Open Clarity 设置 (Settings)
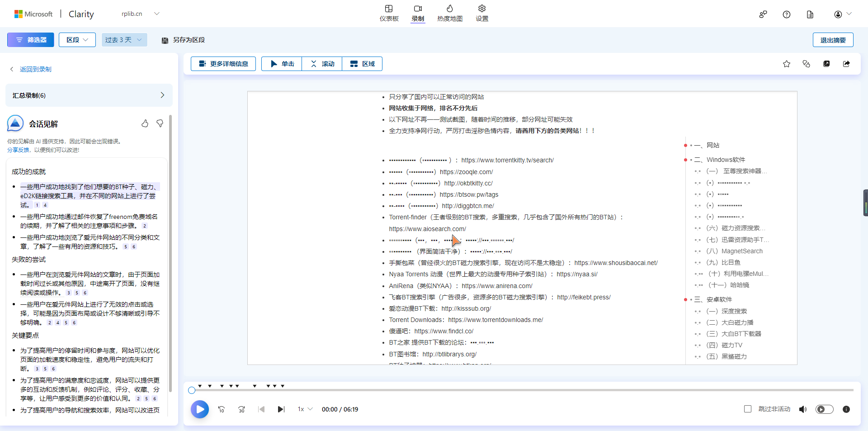868x431 pixels. tap(481, 13)
